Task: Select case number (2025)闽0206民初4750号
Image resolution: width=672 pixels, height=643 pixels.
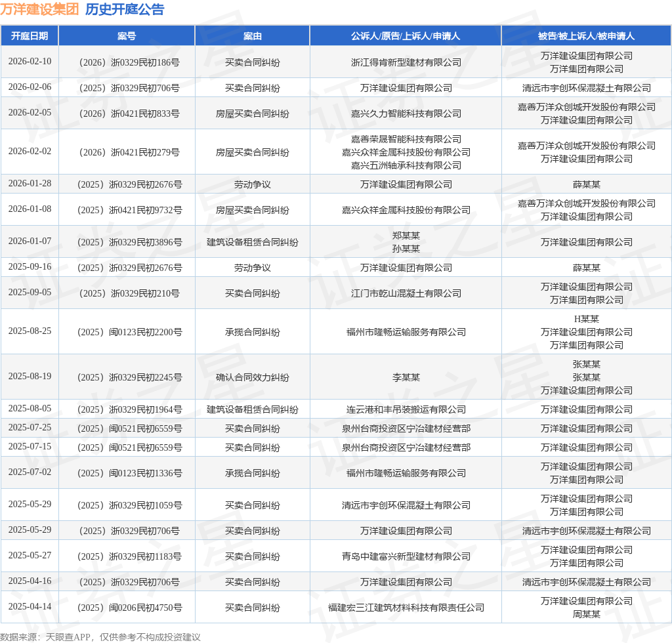Action: (x=129, y=608)
